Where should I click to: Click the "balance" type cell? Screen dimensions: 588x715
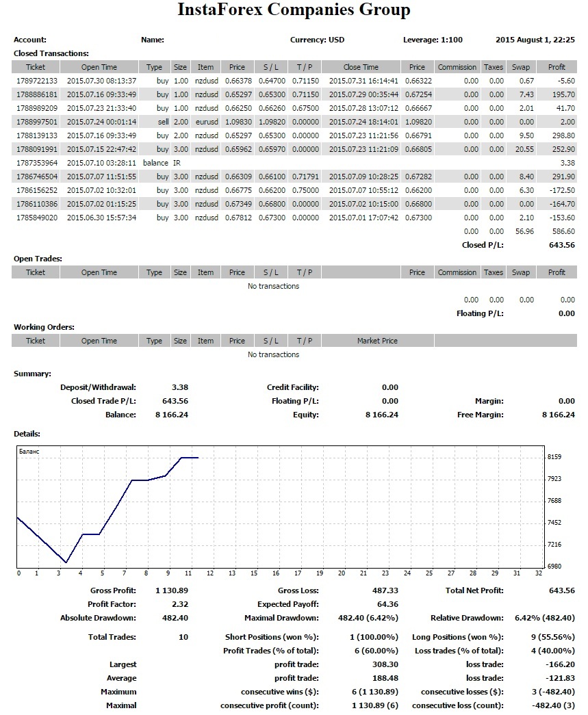pos(155,163)
